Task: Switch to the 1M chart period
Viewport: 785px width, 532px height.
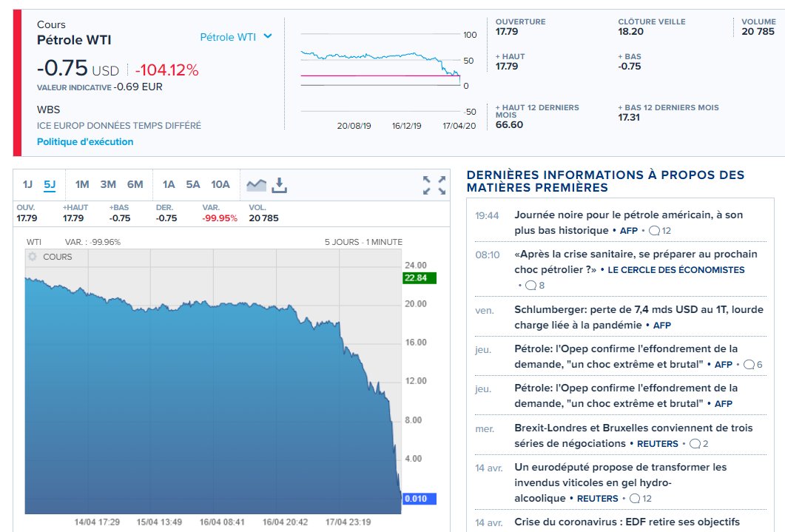Action: pos(83,183)
